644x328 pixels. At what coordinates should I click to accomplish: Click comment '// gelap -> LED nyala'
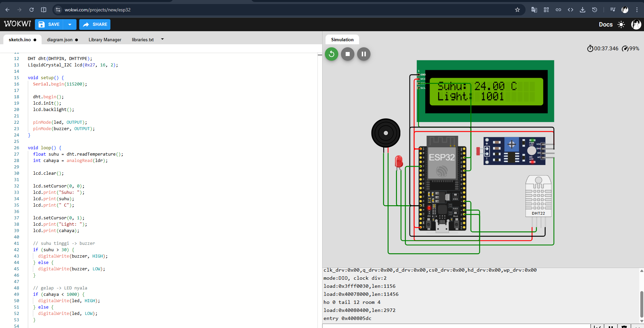[x=60, y=288]
